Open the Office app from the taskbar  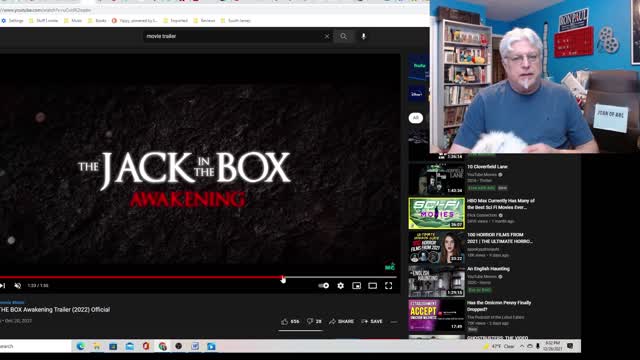(146, 346)
